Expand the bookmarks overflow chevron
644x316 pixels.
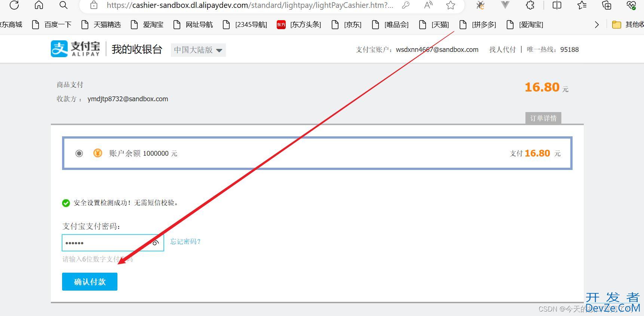(597, 25)
